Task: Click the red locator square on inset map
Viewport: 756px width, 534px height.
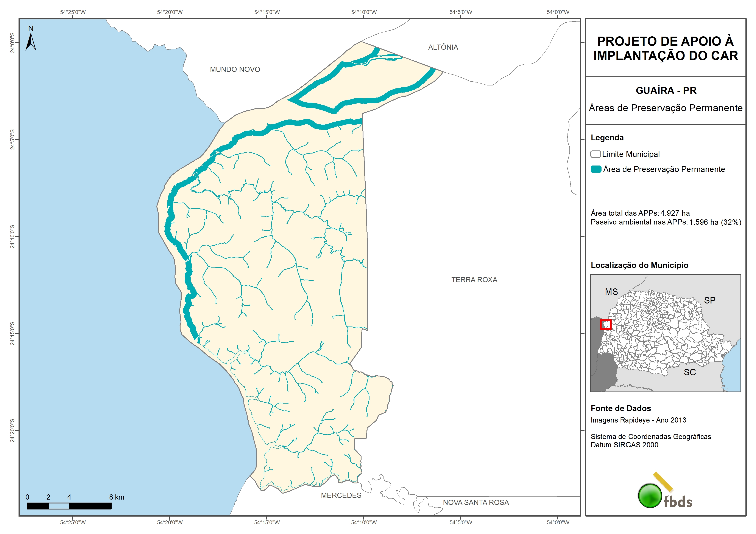Action: point(606,324)
